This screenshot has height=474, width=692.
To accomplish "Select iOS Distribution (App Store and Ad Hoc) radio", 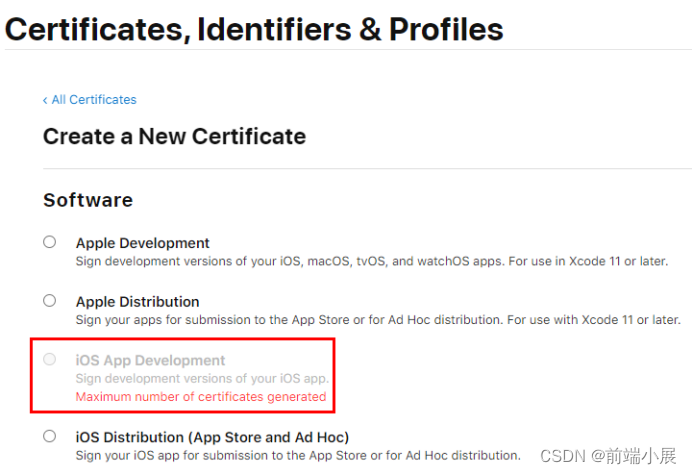I will (x=49, y=436).
